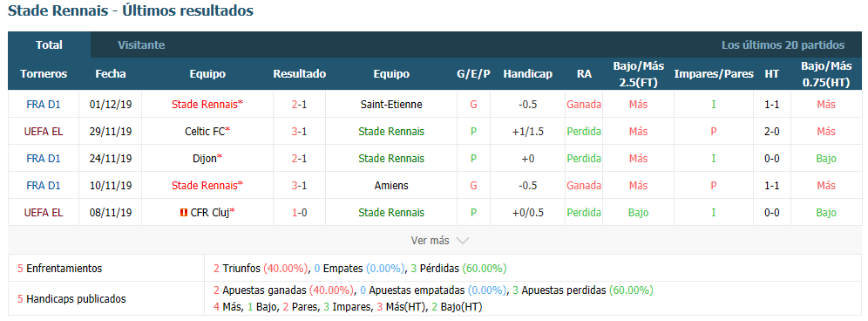
Task: Select the Total tab
Action: point(50,44)
